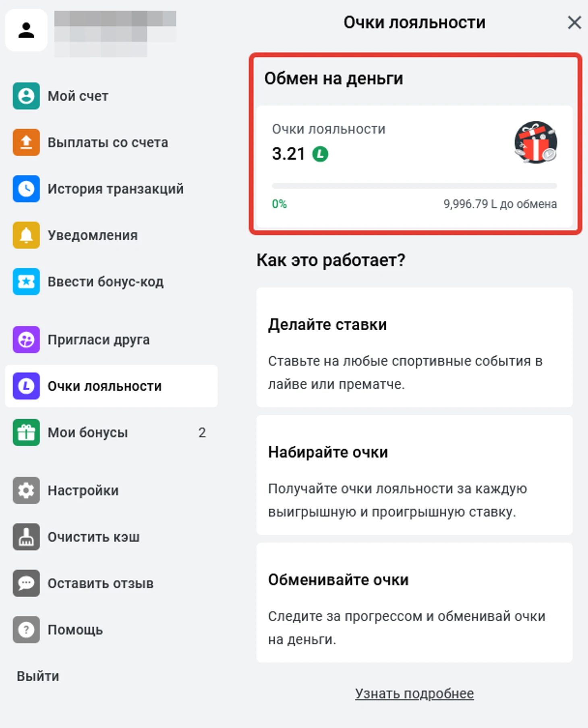Click the loyalty points progress bar
Screen dimensions: 588x728
coord(414,186)
